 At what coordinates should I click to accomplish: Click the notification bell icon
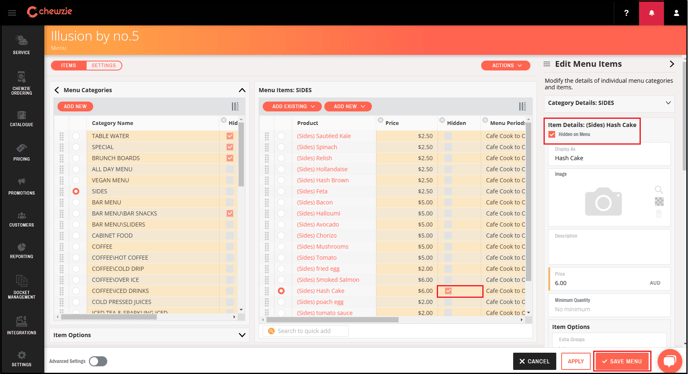[651, 13]
